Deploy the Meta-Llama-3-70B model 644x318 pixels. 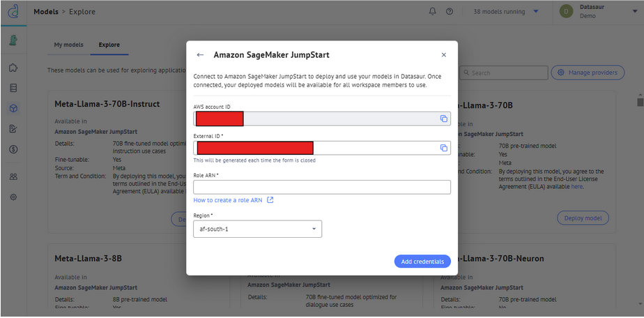point(583,218)
